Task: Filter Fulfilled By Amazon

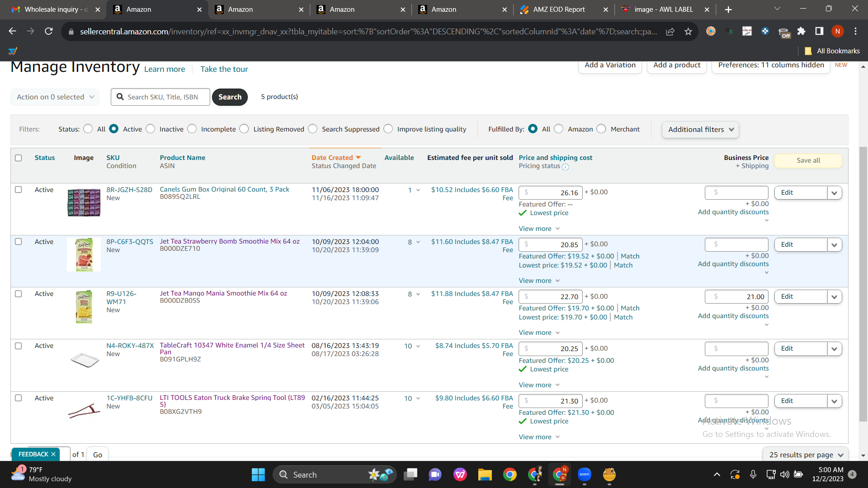Action: [559, 129]
